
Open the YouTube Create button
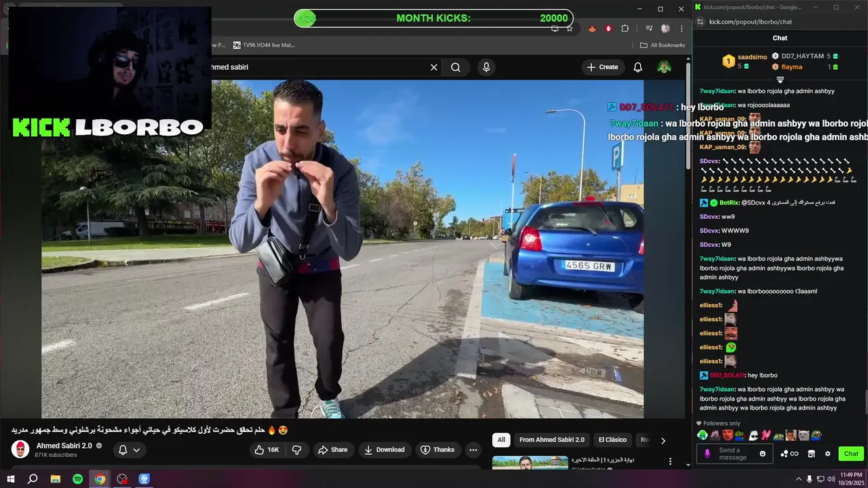click(x=603, y=67)
